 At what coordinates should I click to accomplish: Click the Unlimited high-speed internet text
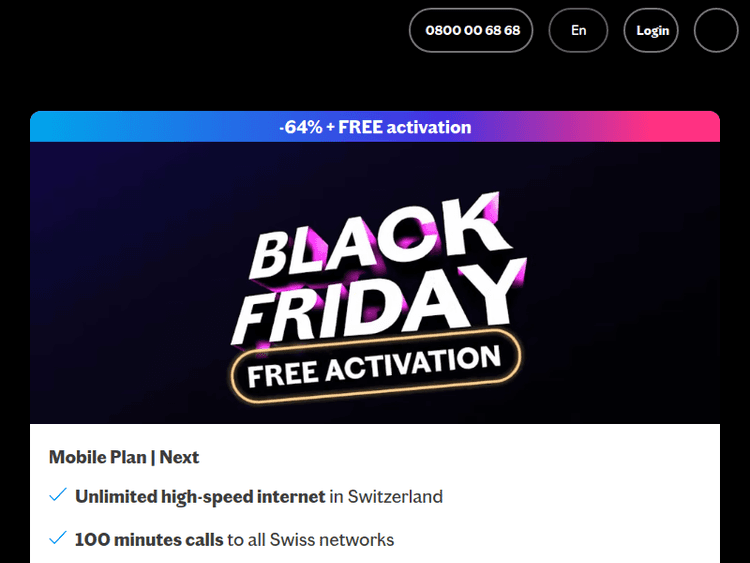pos(200,496)
